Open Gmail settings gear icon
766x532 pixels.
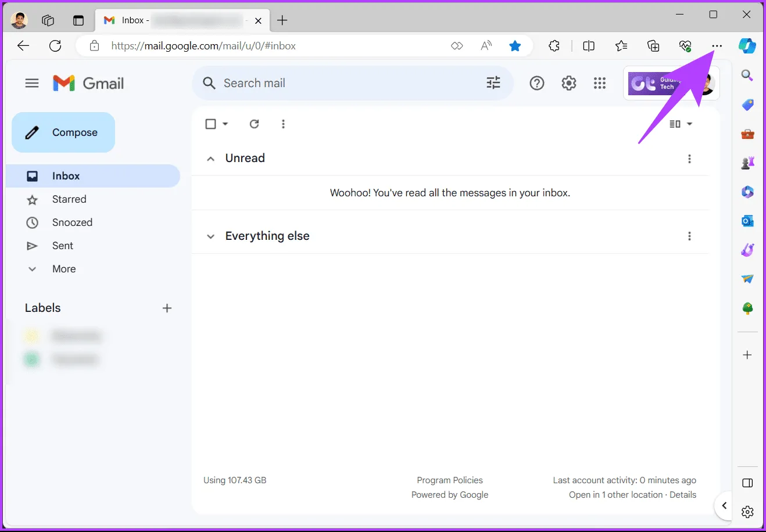568,83
